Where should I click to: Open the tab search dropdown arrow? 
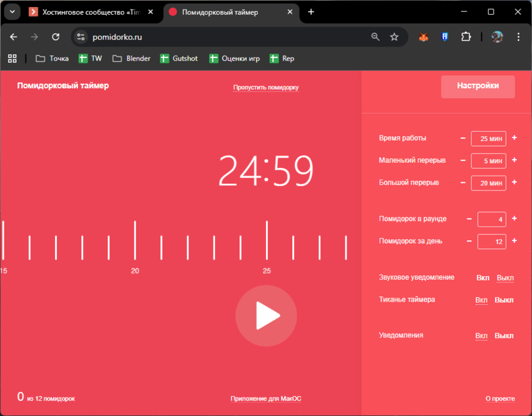pos(12,12)
